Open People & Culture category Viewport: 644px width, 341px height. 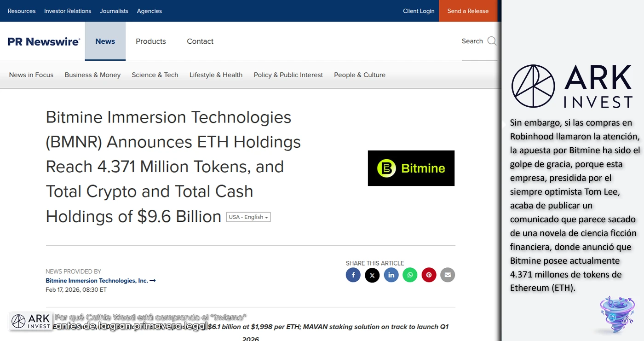click(x=359, y=75)
